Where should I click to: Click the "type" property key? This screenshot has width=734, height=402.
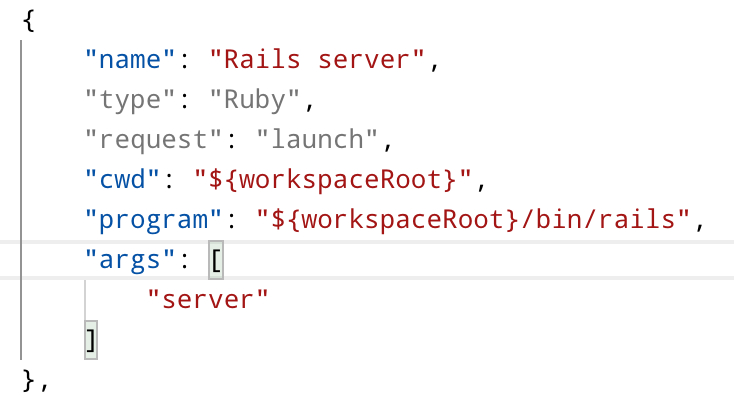pos(130,101)
